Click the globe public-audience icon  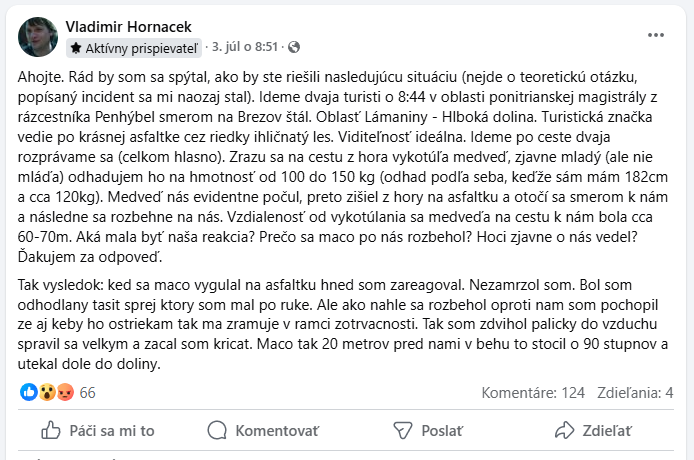(295, 47)
